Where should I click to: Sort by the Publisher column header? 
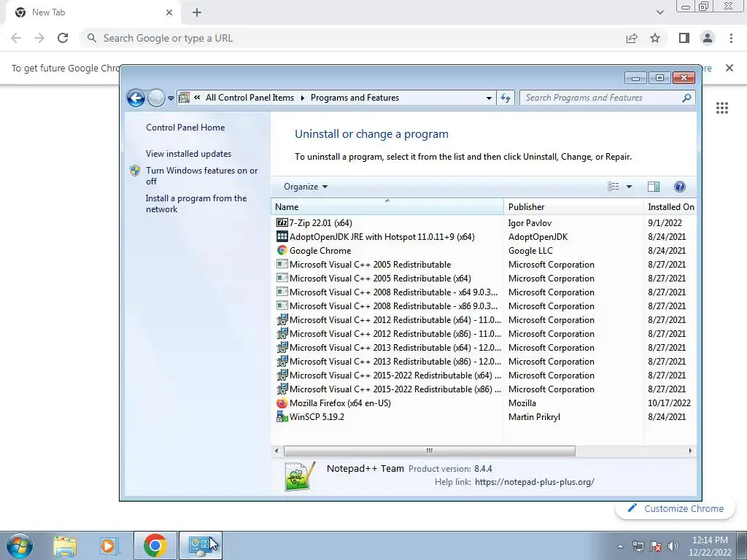tap(573, 206)
